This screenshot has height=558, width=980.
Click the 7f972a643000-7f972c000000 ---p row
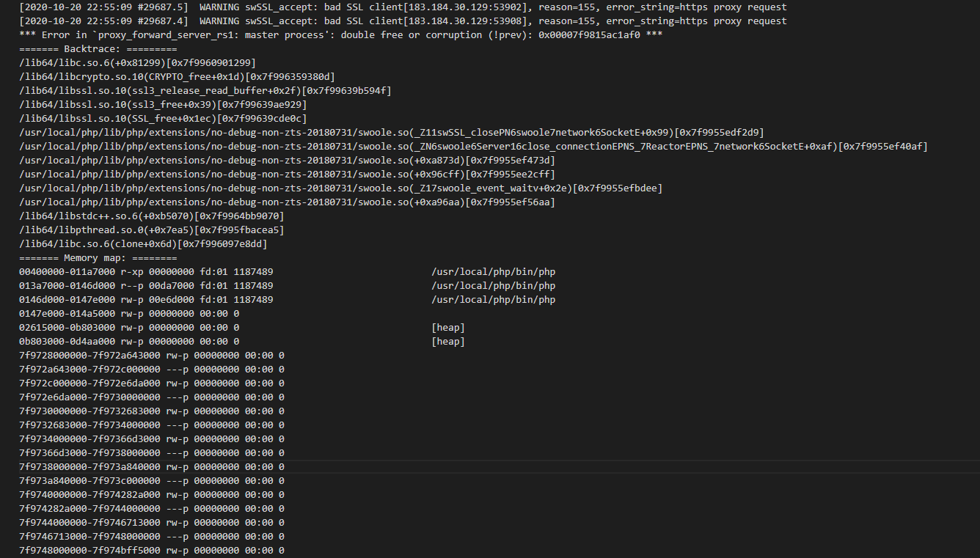pos(152,370)
